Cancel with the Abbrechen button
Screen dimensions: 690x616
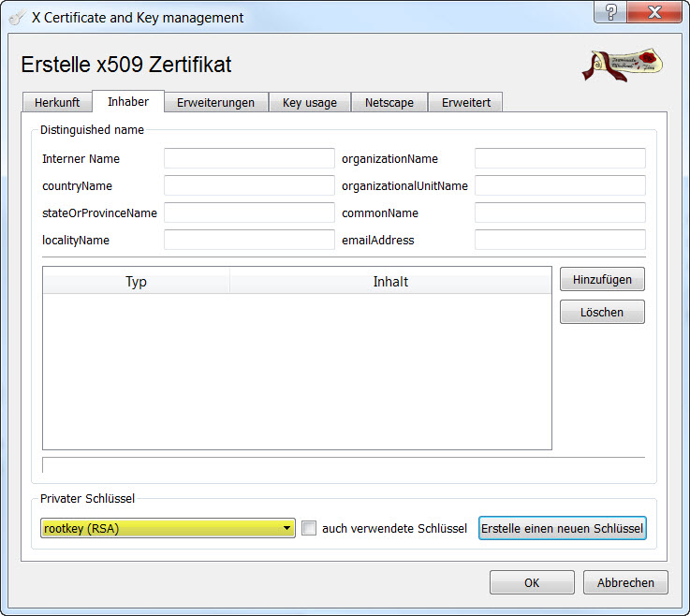[x=625, y=582]
